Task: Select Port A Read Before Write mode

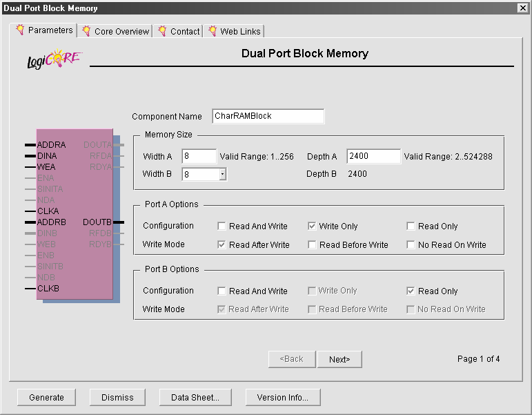Action: point(312,244)
